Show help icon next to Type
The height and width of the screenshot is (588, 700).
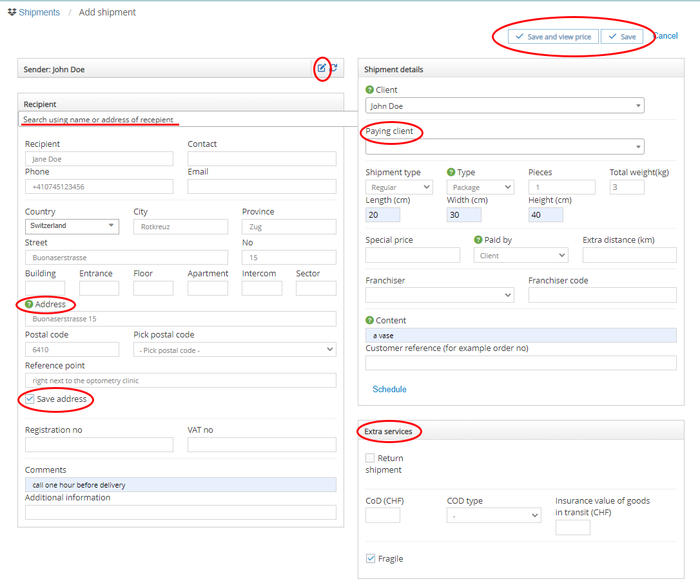tap(451, 172)
